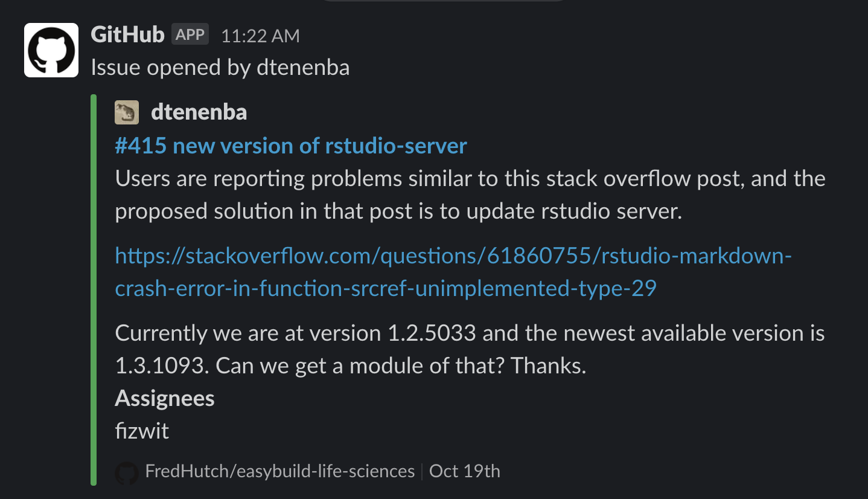This screenshot has width=868, height=499.
Task: Click the assignee name fizwit
Action: tap(142, 431)
